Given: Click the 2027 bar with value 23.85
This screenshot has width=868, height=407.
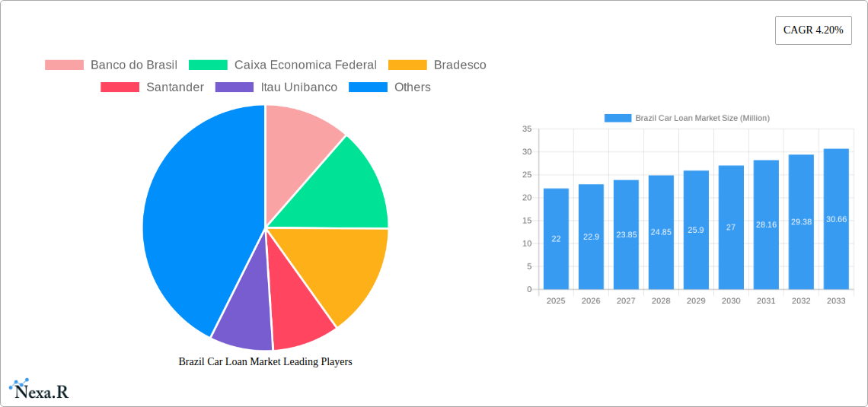Looking at the screenshot, I should click(x=626, y=234).
